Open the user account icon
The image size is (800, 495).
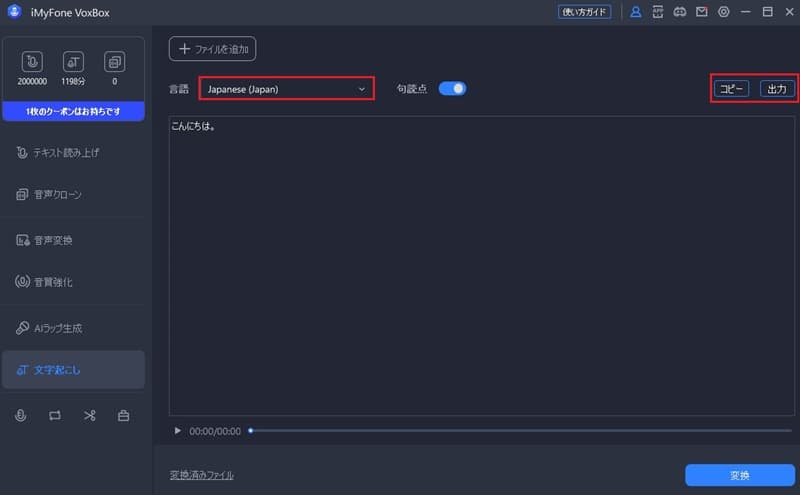[635, 12]
